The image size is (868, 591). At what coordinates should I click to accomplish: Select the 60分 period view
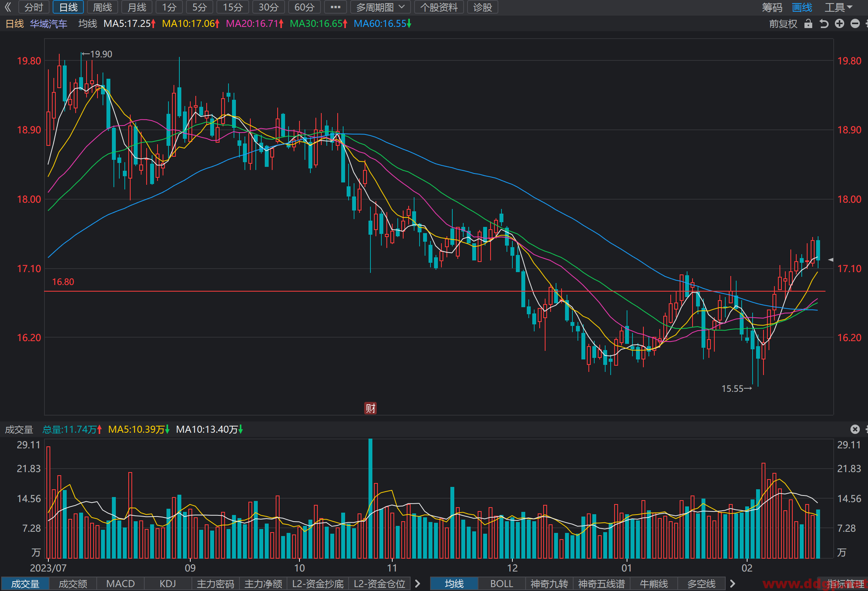304,7
